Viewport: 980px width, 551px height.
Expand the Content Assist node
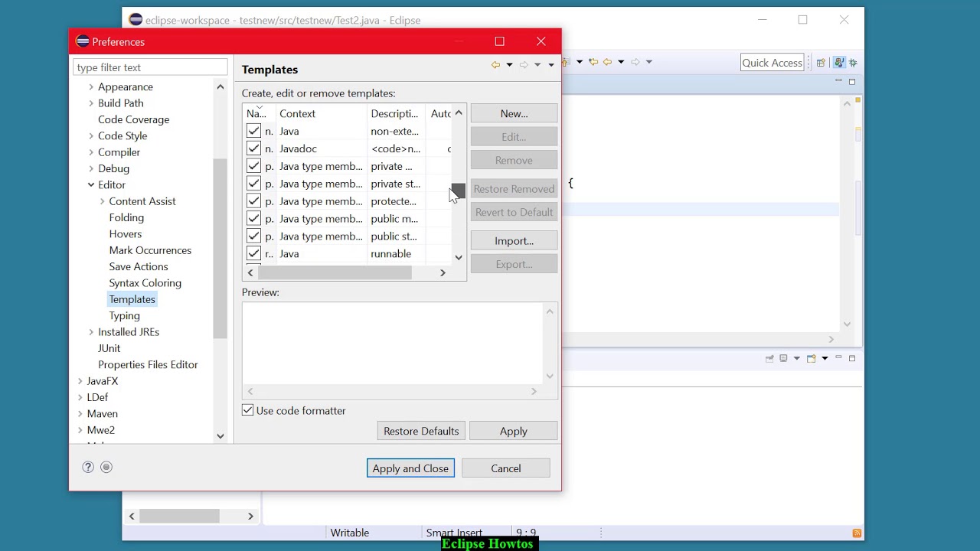(x=103, y=201)
